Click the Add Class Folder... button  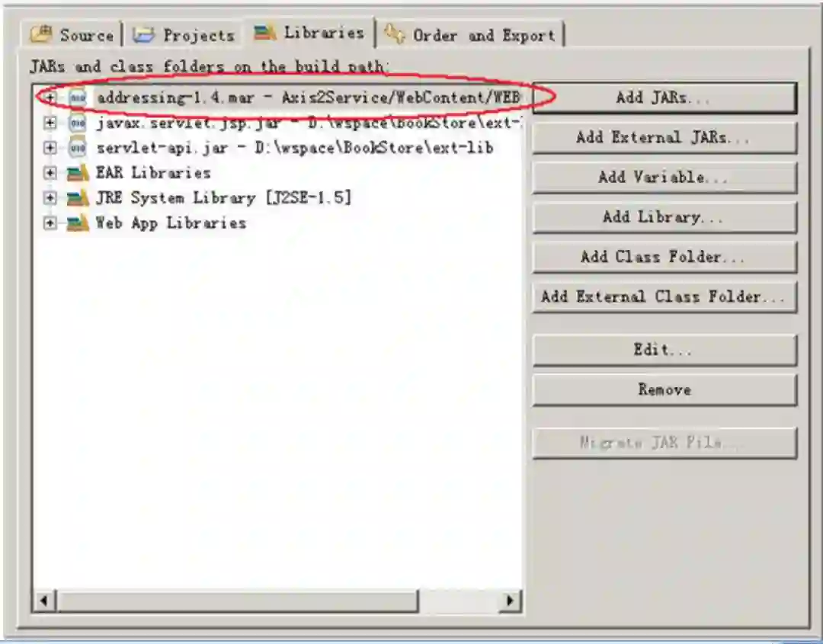[x=664, y=257]
